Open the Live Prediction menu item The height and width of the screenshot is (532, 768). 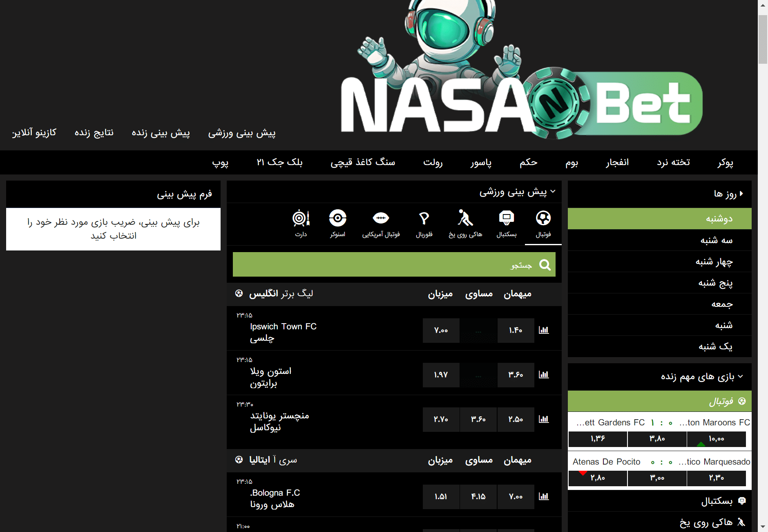(x=161, y=133)
